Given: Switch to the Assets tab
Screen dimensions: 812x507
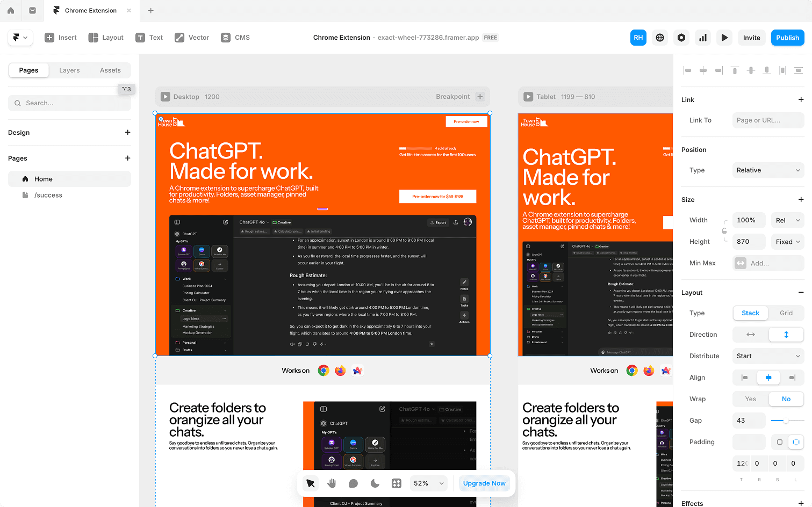Looking at the screenshot, I should pos(110,70).
